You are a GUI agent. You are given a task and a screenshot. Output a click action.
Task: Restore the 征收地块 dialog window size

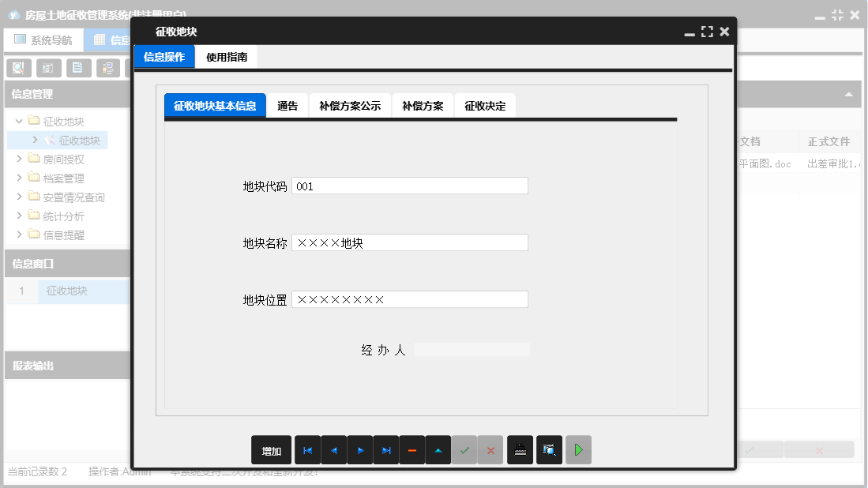pyautogui.click(x=707, y=32)
